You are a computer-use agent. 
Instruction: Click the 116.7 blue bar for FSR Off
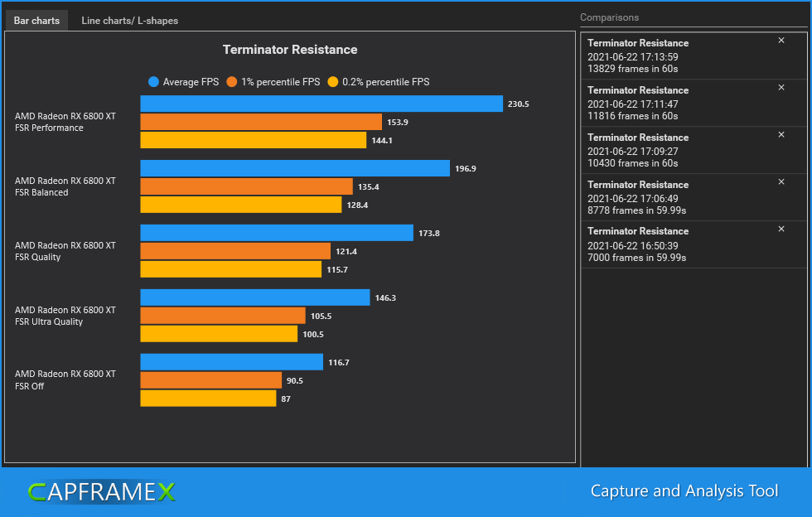click(232, 362)
